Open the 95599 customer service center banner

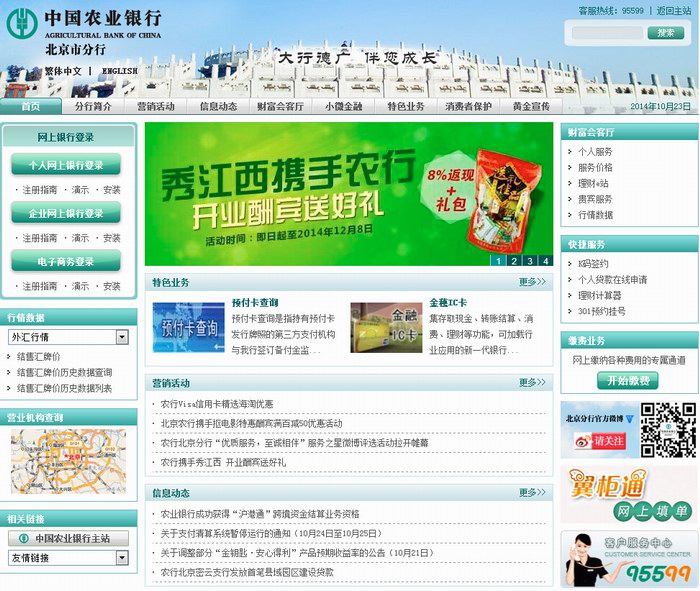pos(629,560)
